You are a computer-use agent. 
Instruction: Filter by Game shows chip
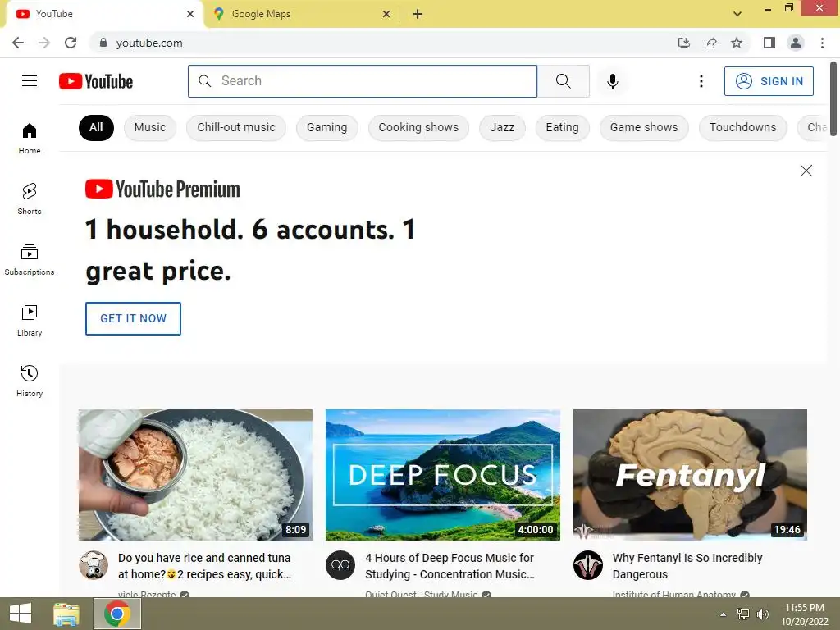643,127
